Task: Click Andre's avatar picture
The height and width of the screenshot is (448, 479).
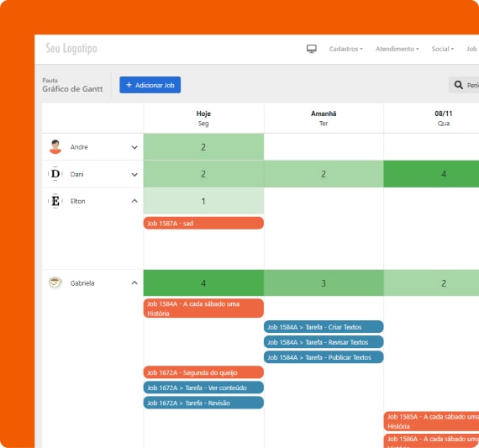Action: pyautogui.click(x=55, y=147)
